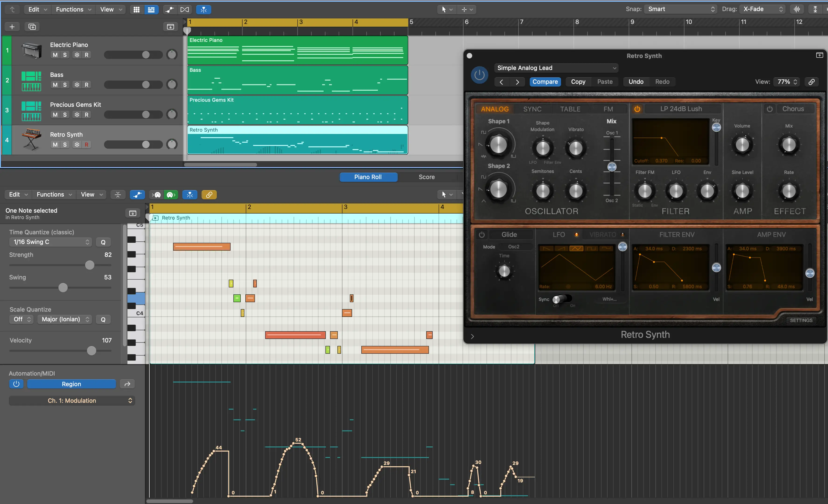The image size is (828, 504).
Task: Open the Major (Ionian) scale dropdown
Action: [x=65, y=319]
